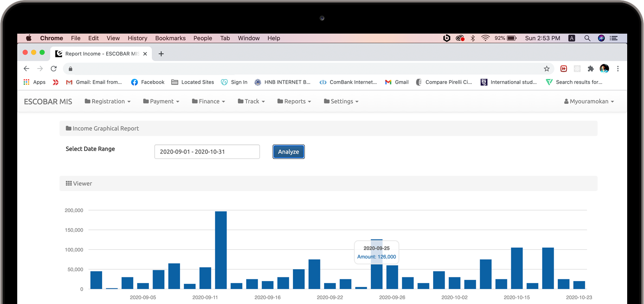The height and width of the screenshot is (304, 644).
Task: Open the Reports dropdown menu
Action: 294,101
